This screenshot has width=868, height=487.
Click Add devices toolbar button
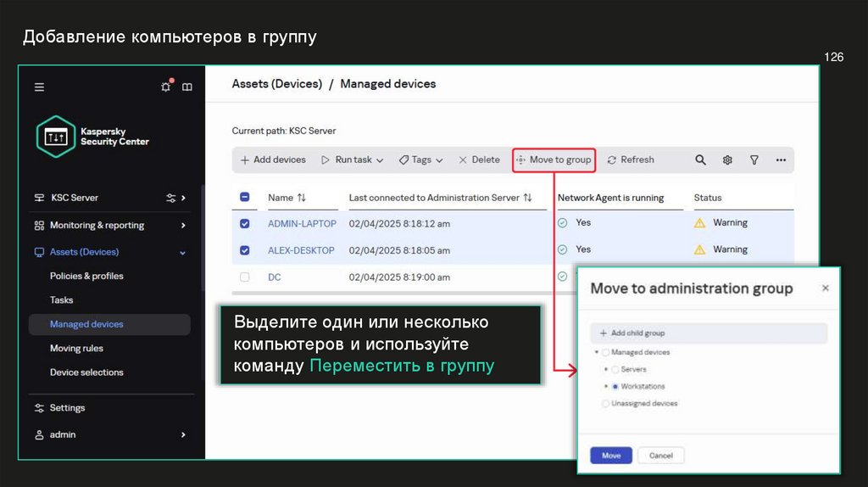tap(273, 160)
